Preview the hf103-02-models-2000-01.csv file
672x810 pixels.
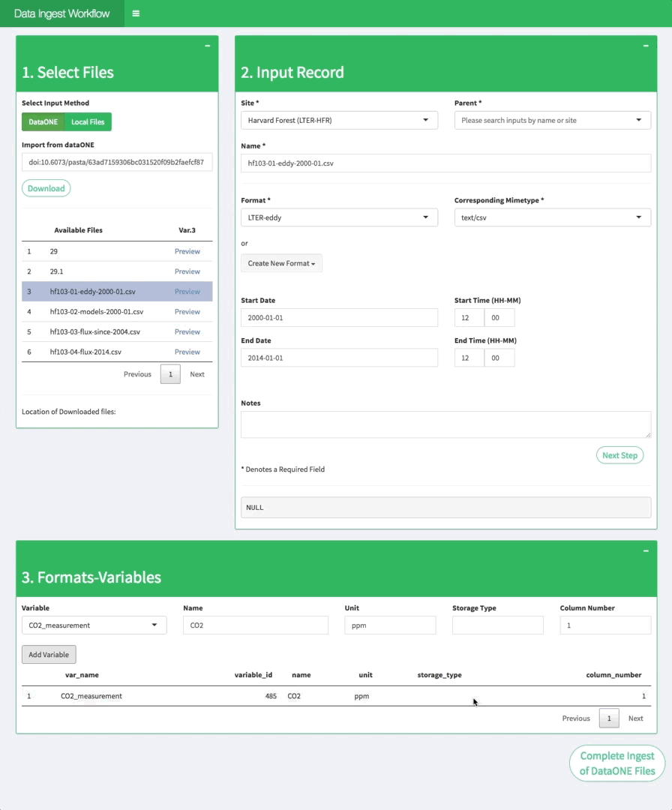[x=187, y=312]
